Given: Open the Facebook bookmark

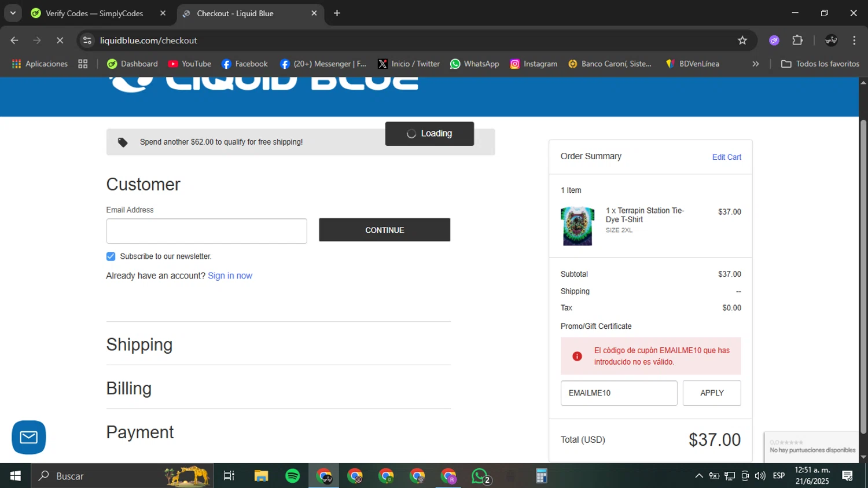Looking at the screenshot, I should 245,64.
